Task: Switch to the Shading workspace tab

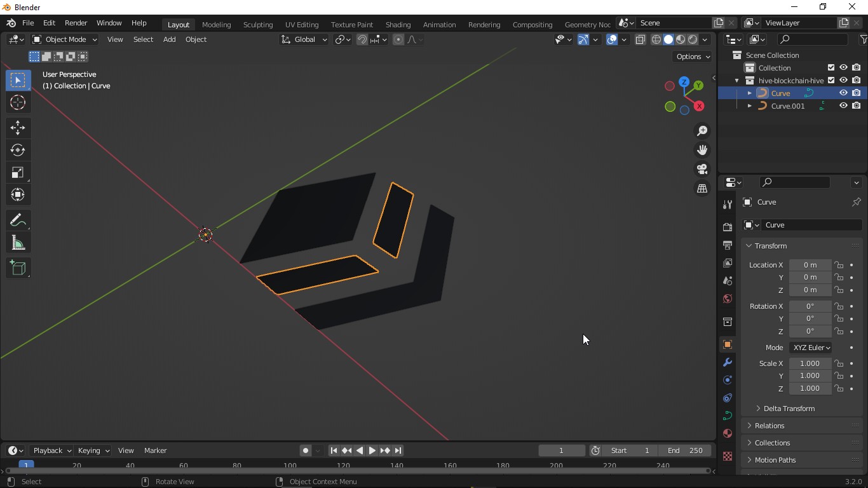Action: 398,25
